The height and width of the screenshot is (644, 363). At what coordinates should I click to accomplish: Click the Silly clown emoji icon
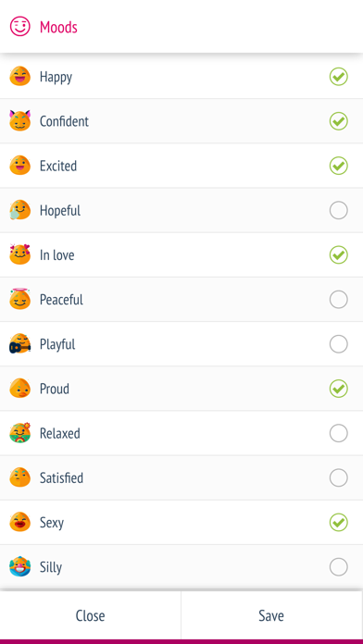[19, 567]
